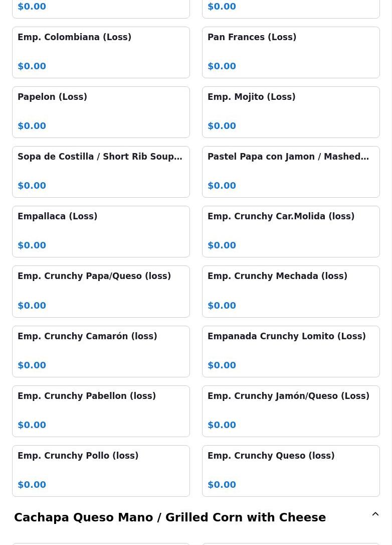
Task: Select Emp. Crunchy Camarón (loss) card
Action: [101, 351]
